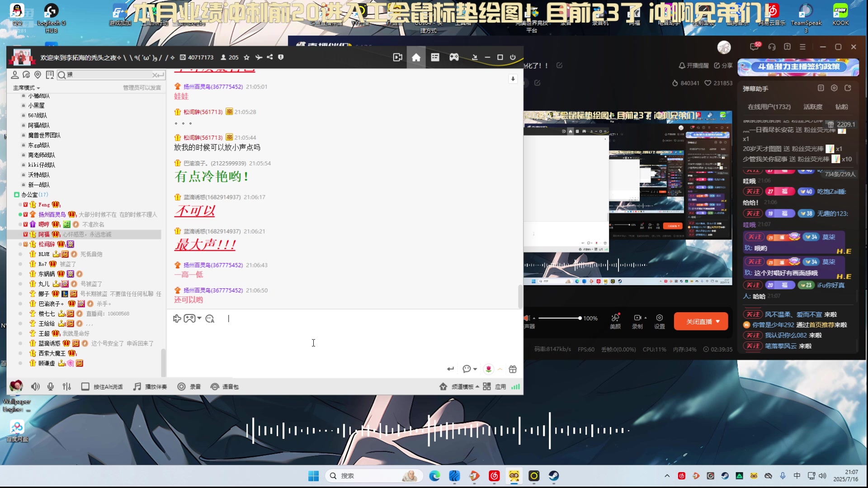Open the 美颜 beauty filter settings

pos(615,321)
